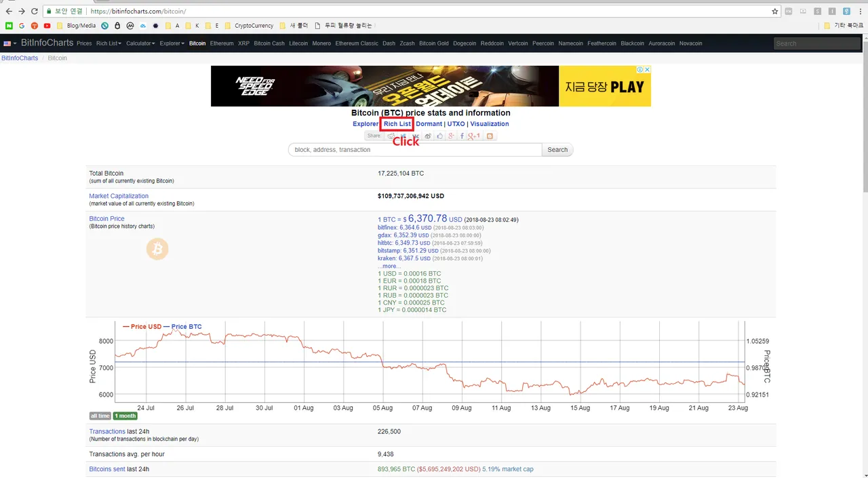Share on Blogger orange icon
Viewport: 868px width, 478px height.
(490, 136)
